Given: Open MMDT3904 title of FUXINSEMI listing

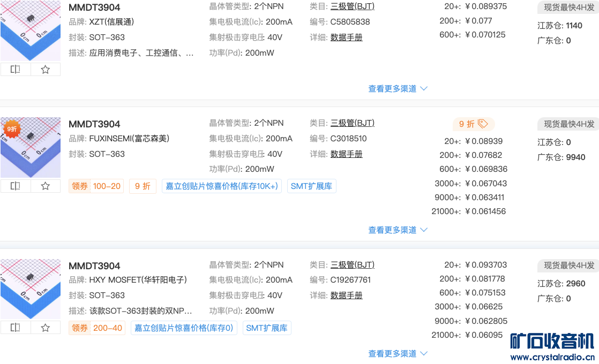Looking at the screenshot, I should (x=94, y=124).
